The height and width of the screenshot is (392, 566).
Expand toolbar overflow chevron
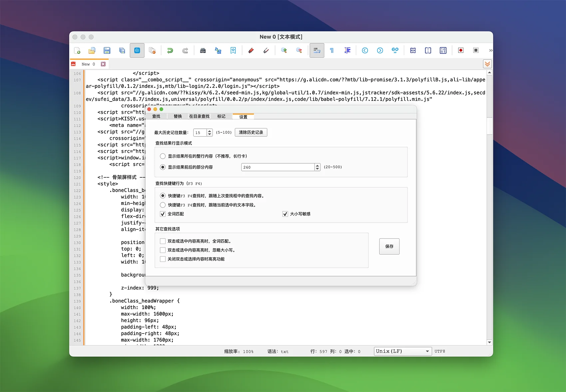[490, 51]
